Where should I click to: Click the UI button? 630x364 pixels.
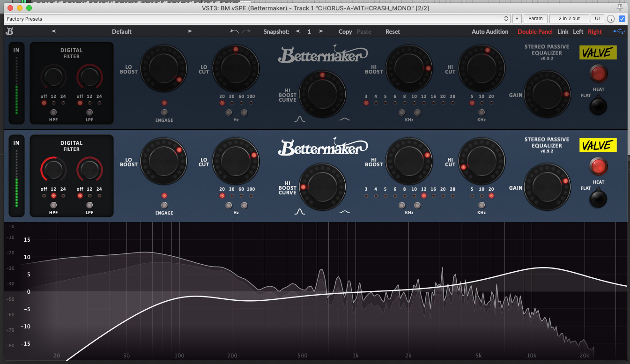tap(597, 19)
